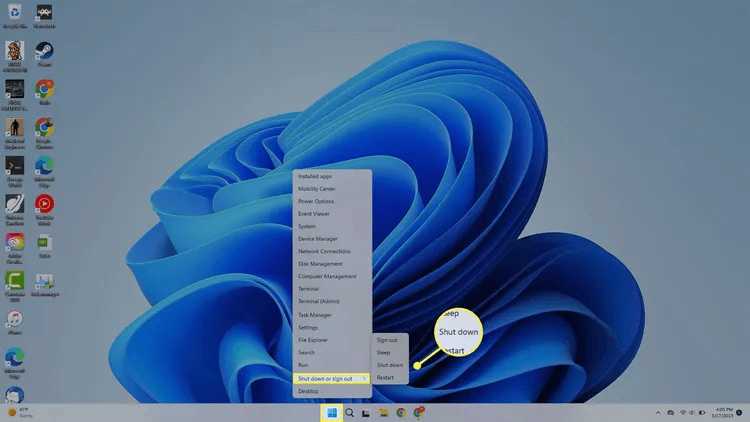
Task: Select the desktop Chrome shortcut with red badge
Action: [x=44, y=89]
